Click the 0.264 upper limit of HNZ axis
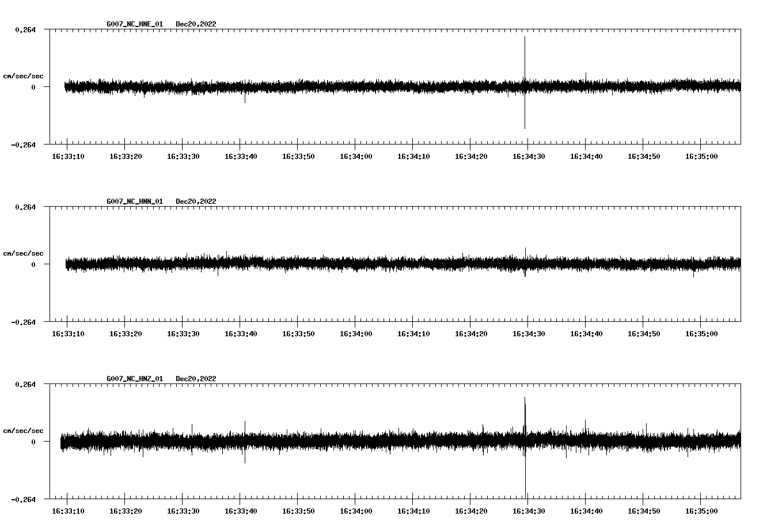This screenshot has height=532, width=782. point(25,385)
